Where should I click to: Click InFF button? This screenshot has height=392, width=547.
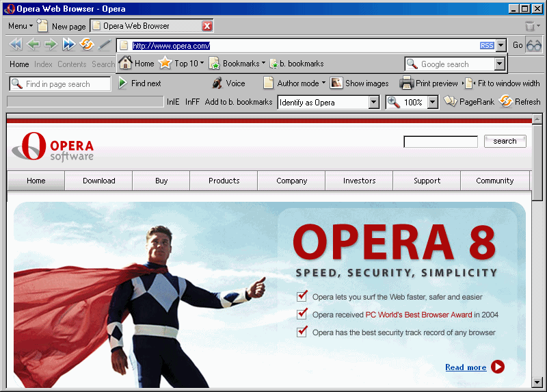192,102
